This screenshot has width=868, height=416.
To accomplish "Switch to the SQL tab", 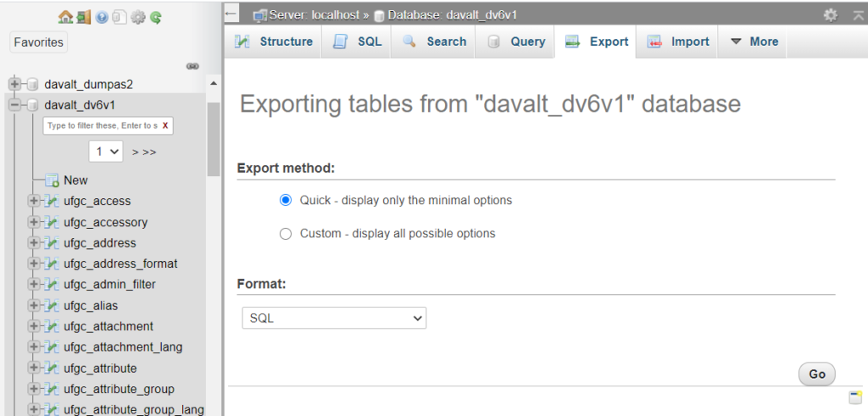I will click(357, 42).
